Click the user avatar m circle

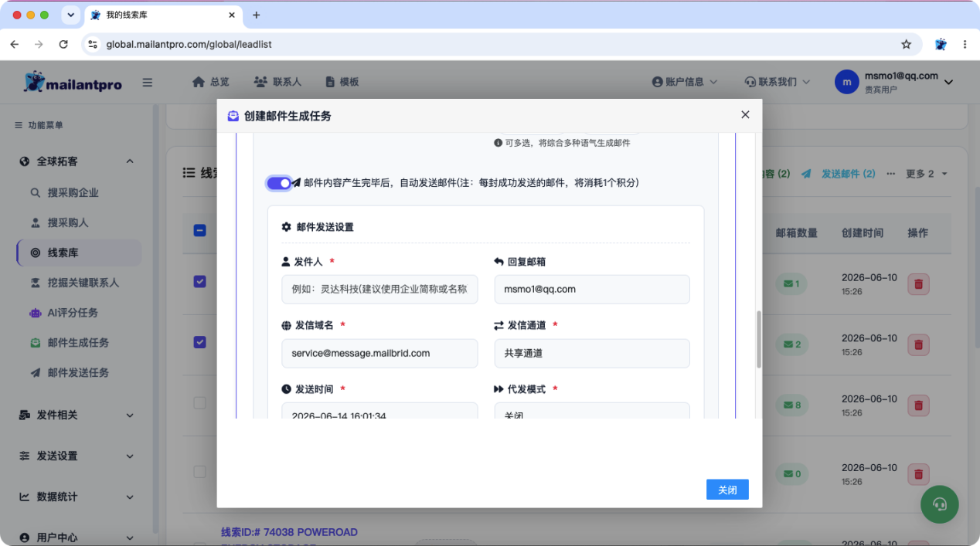point(847,82)
